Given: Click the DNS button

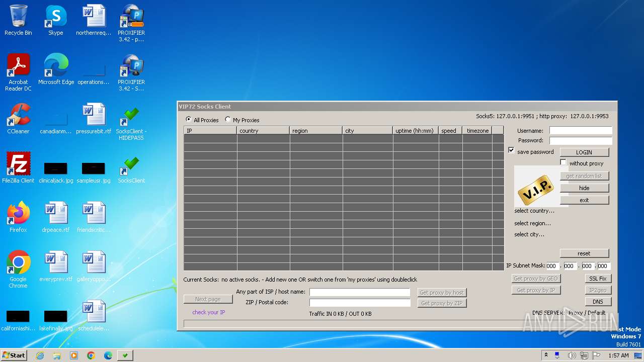Looking at the screenshot, I should pyautogui.click(x=598, y=301).
